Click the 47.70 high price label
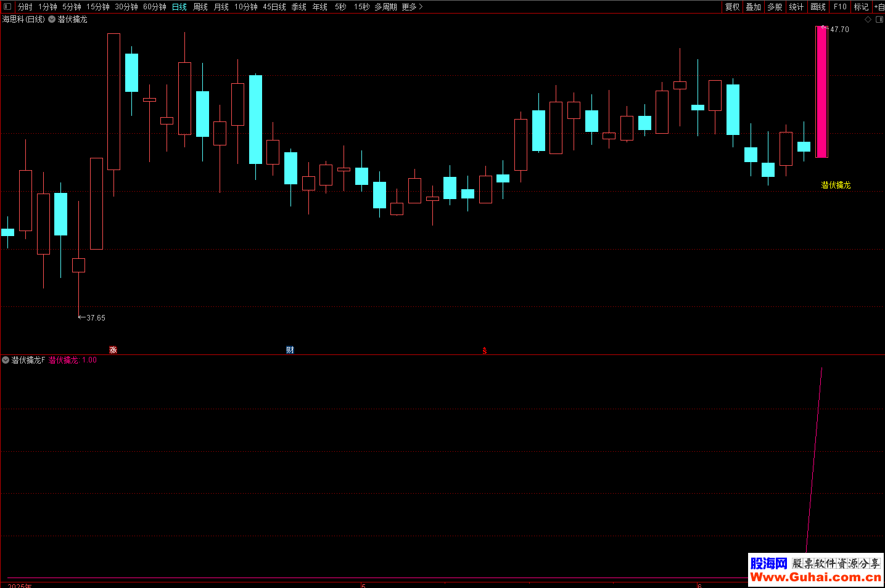This screenshot has width=885, height=588. pyautogui.click(x=839, y=30)
